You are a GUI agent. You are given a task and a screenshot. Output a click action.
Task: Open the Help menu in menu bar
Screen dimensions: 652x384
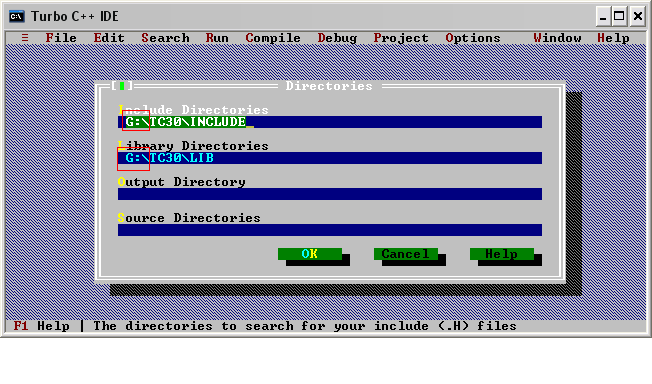click(x=613, y=38)
